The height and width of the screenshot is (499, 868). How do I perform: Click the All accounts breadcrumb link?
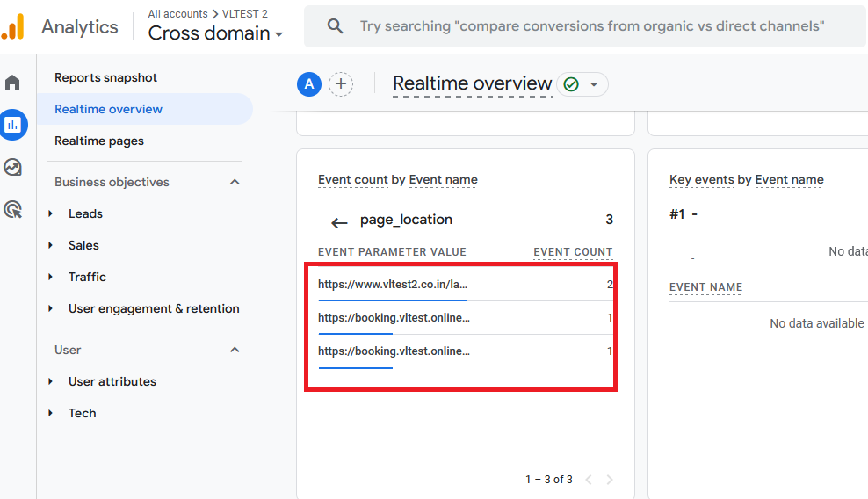[177, 13]
